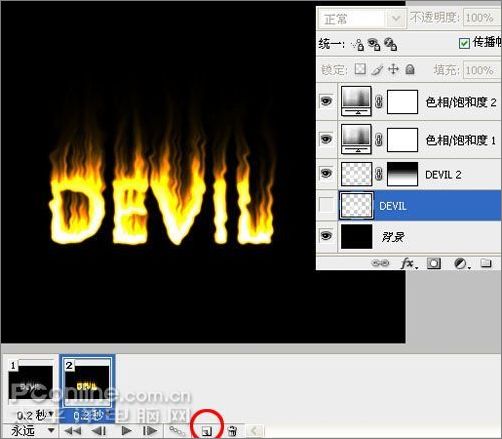Create new fill or adjustment layer
Screen dimensions: 502x439
coord(462,264)
